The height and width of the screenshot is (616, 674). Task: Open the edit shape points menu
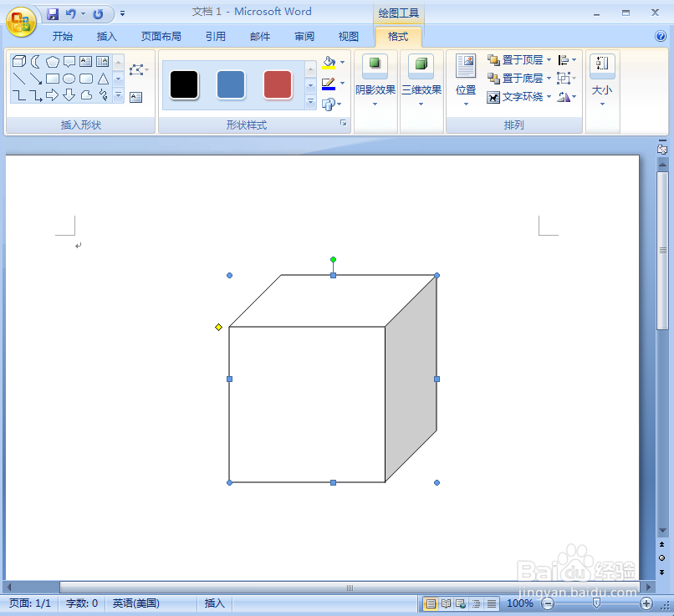[139, 69]
